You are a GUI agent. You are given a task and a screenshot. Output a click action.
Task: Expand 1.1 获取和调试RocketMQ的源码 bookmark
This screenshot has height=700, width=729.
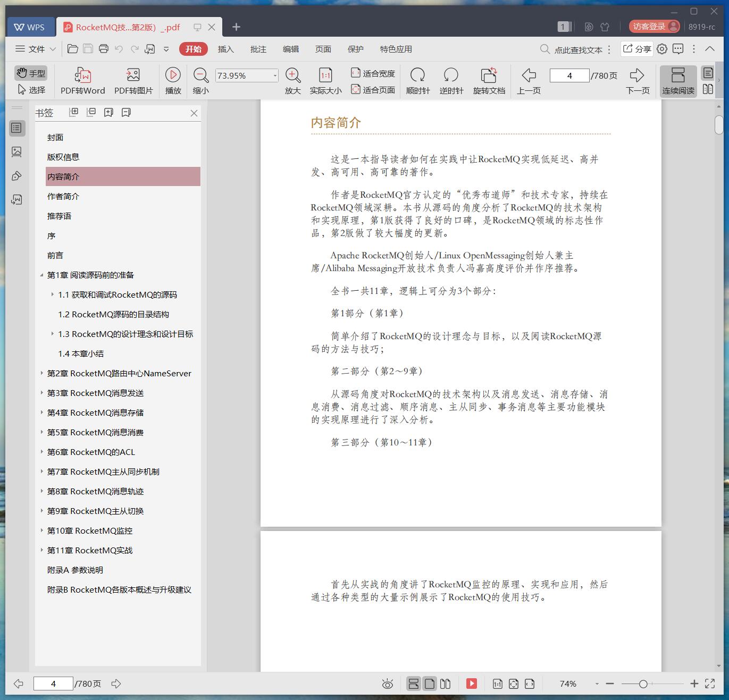pos(52,294)
